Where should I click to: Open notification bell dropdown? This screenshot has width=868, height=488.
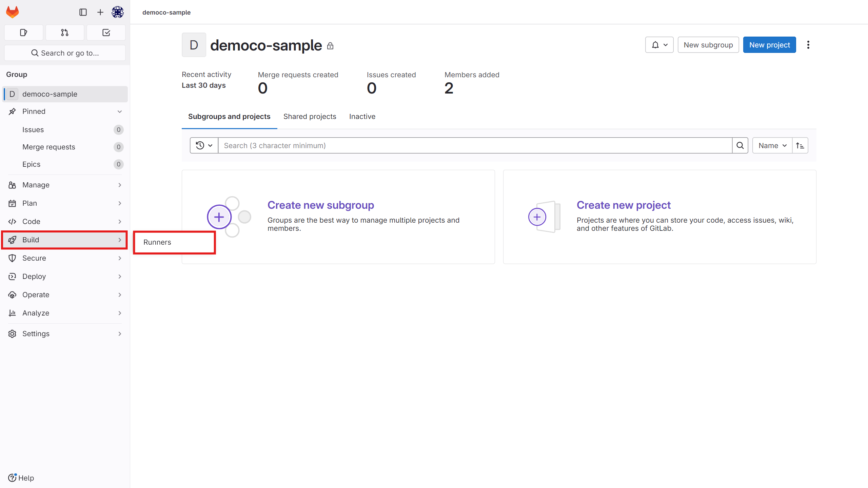[659, 45]
